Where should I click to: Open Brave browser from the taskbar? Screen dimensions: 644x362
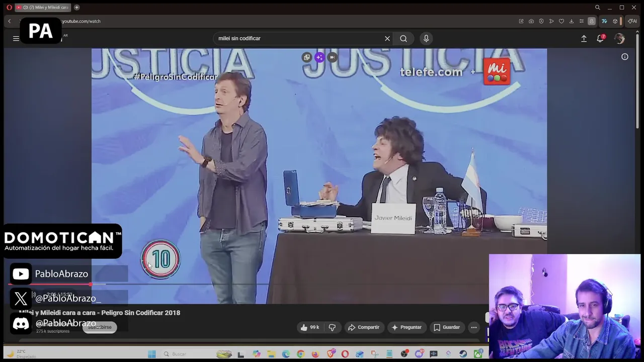(331, 354)
